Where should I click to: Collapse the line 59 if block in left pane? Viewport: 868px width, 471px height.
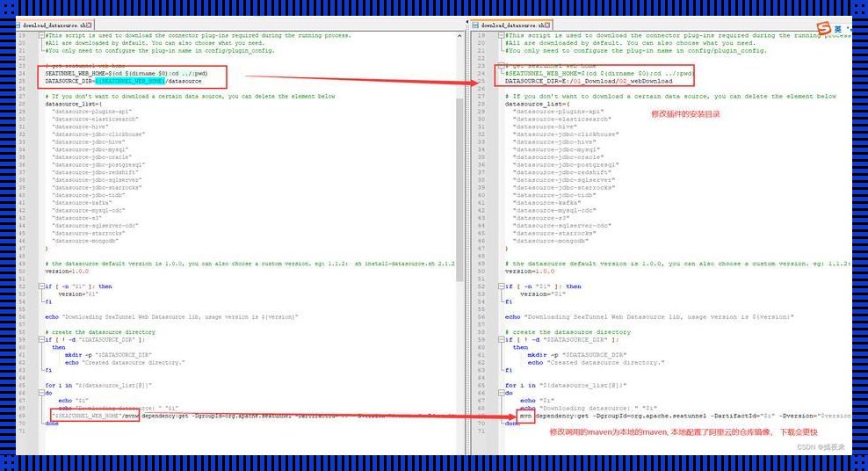pos(41,339)
